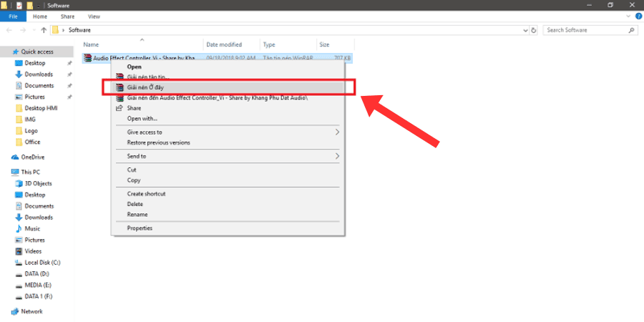This screenshot has width=644, height=322.
Task: Open the Desktop HMI folder
Action: 37,108
